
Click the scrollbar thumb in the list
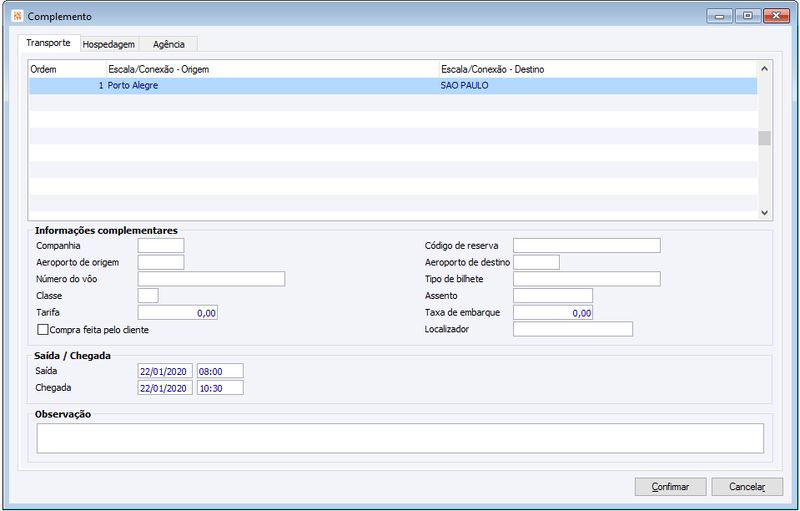(x=764, y=138)
